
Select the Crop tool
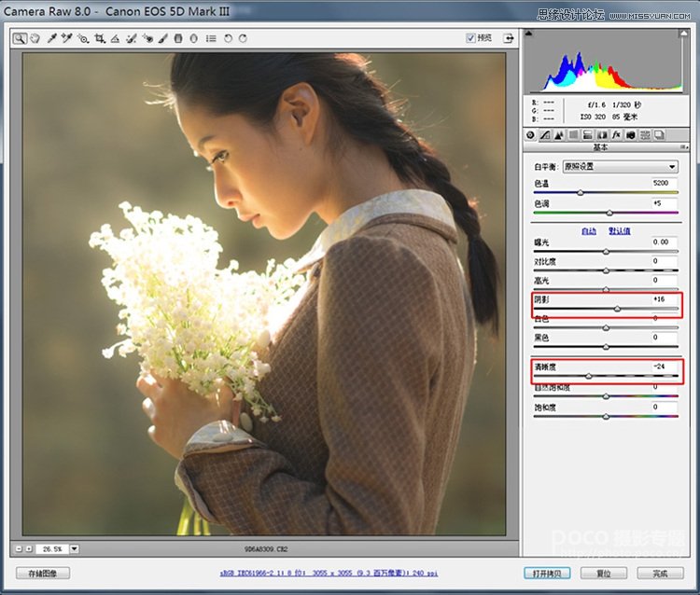pos(99,39)
